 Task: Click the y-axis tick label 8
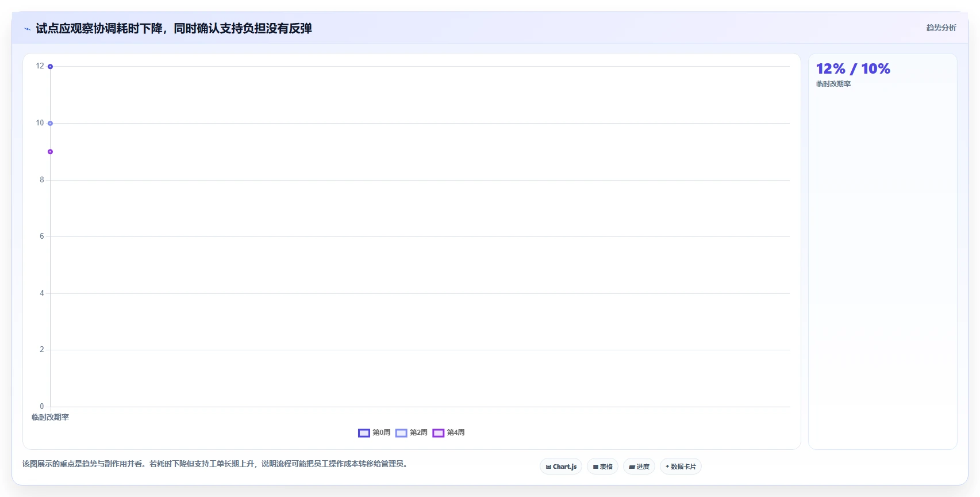[42, 180]
